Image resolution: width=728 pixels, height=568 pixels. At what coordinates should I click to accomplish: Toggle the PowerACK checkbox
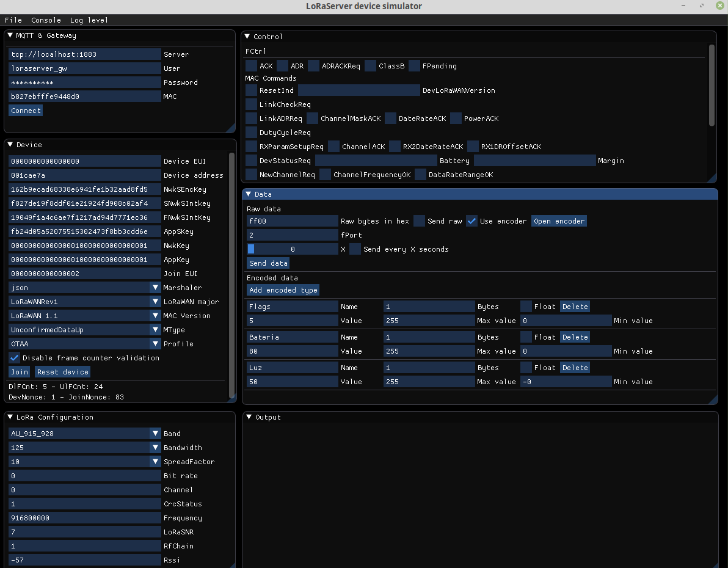[x=456, y=118]
